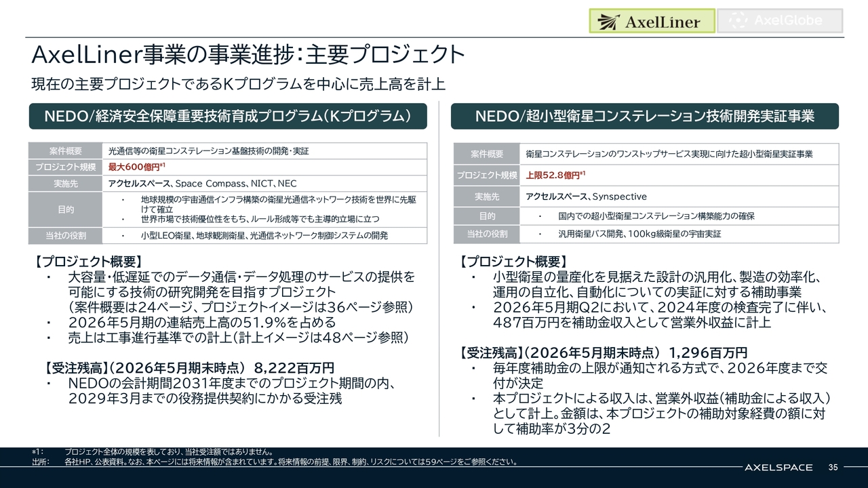Click page number 35
Image resolution: width=868 pixels, height=488 pixels.
click(833, 468)
